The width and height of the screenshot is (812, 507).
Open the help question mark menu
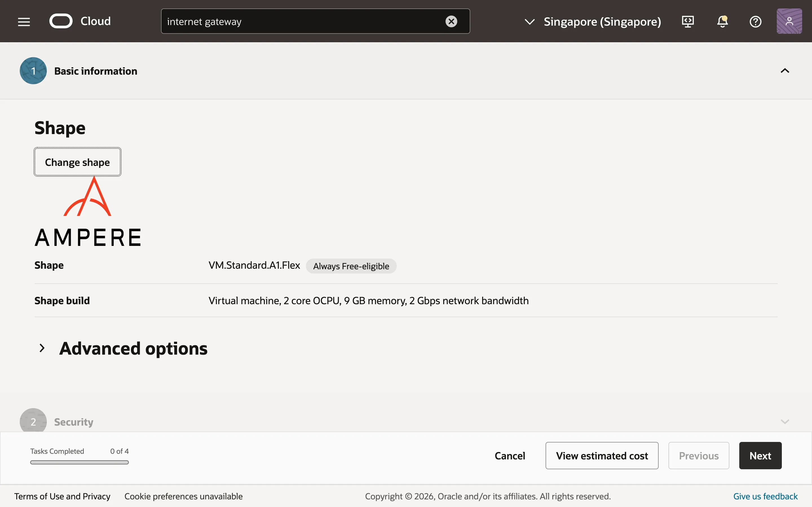coord(755,21)
